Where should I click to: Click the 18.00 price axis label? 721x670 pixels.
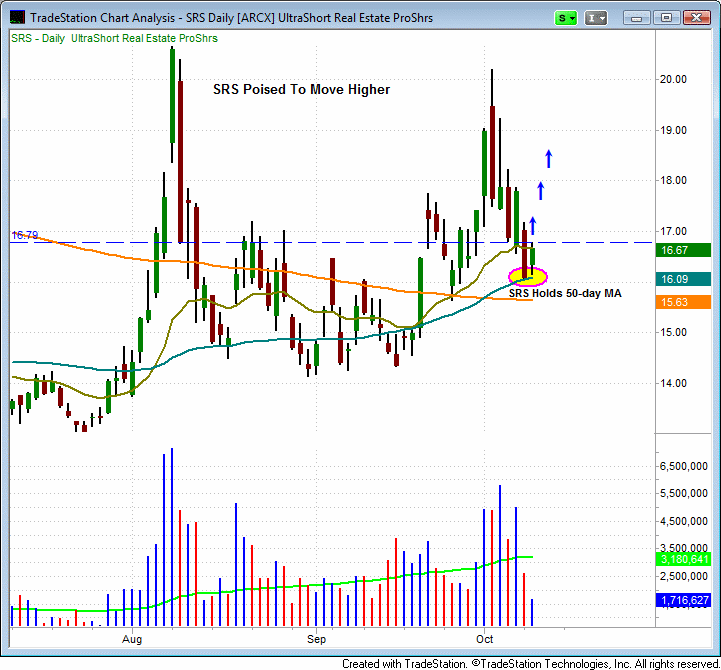673,180
